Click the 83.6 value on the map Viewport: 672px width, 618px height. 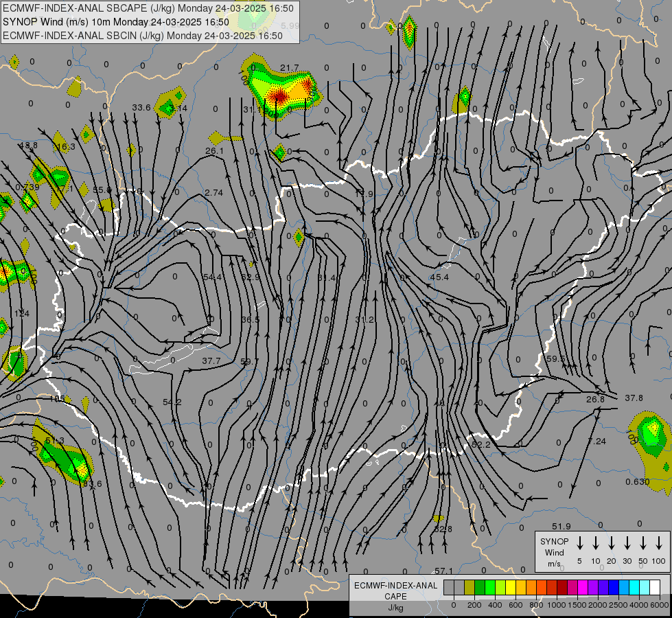tap(93, 484)
